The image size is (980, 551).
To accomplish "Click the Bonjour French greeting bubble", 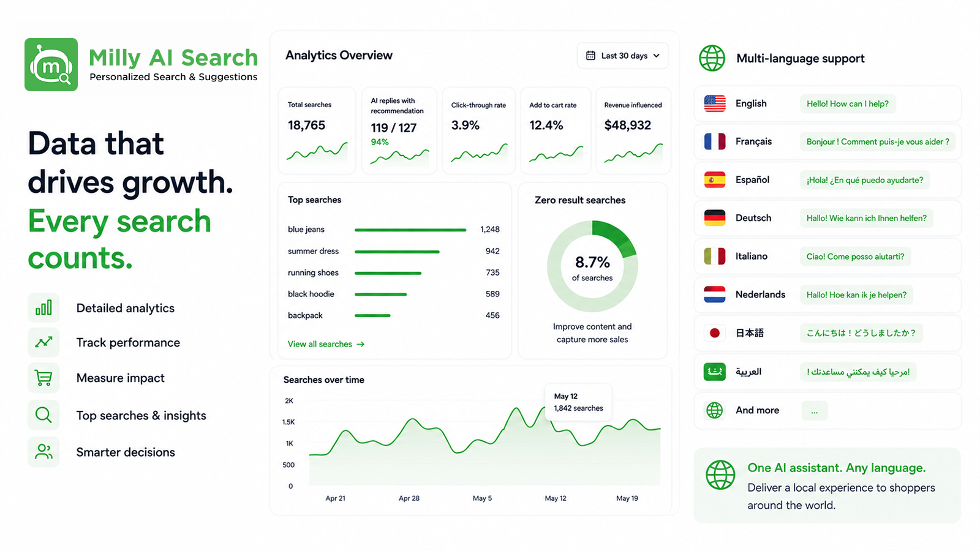I will pos(878,142).
